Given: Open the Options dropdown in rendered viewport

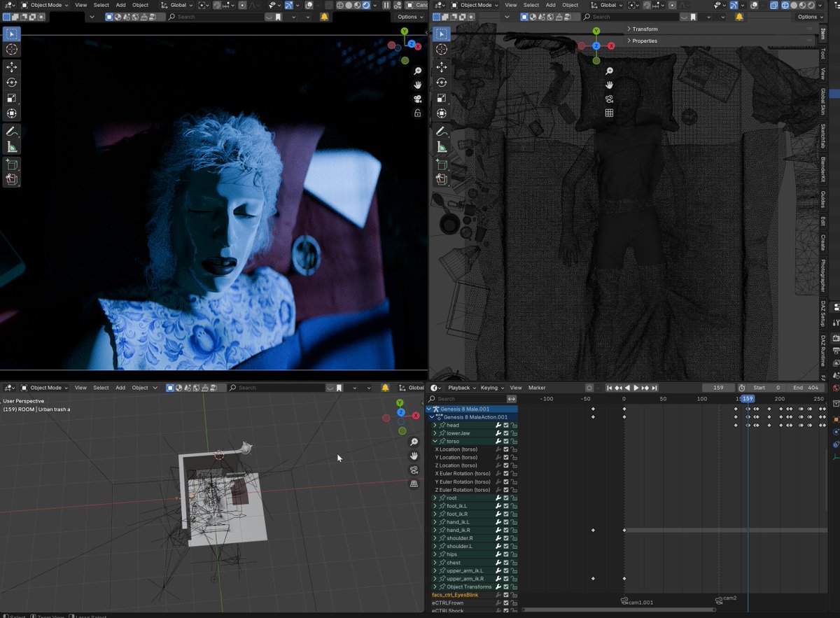Looking at the screenshot, I should pyautogui.click(x=409, y=17).
